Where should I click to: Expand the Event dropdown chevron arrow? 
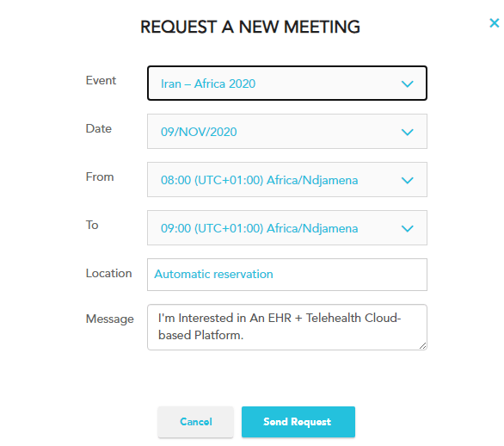(x=408, y=84)
